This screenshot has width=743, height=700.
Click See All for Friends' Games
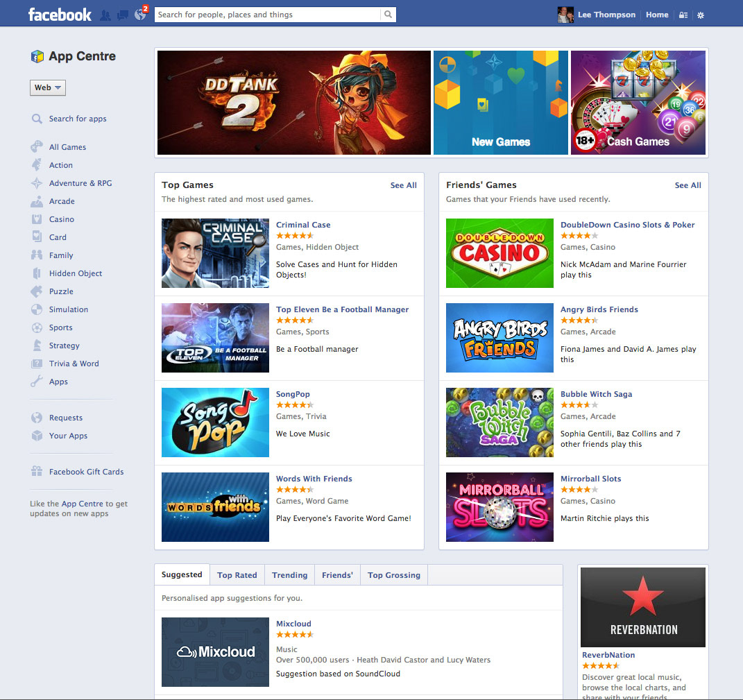[688, 185]
